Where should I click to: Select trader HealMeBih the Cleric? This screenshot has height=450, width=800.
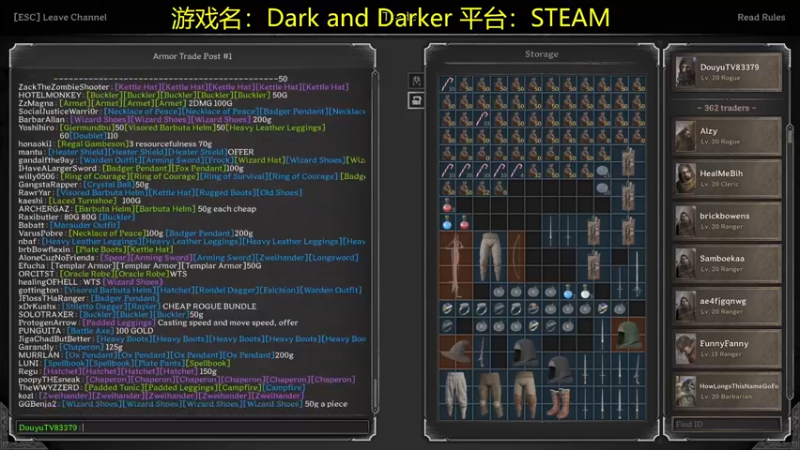click(x=727, y=179)
